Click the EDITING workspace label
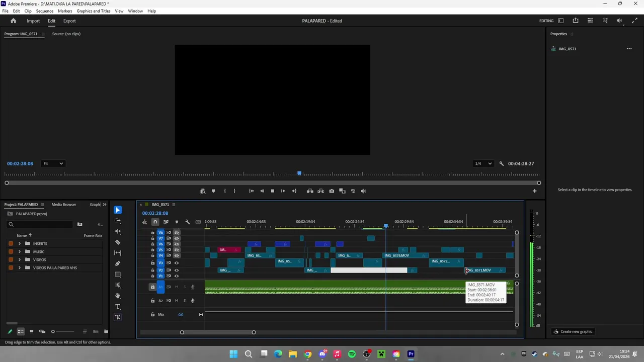The image size is (644, 362). (x=546, y=21)
